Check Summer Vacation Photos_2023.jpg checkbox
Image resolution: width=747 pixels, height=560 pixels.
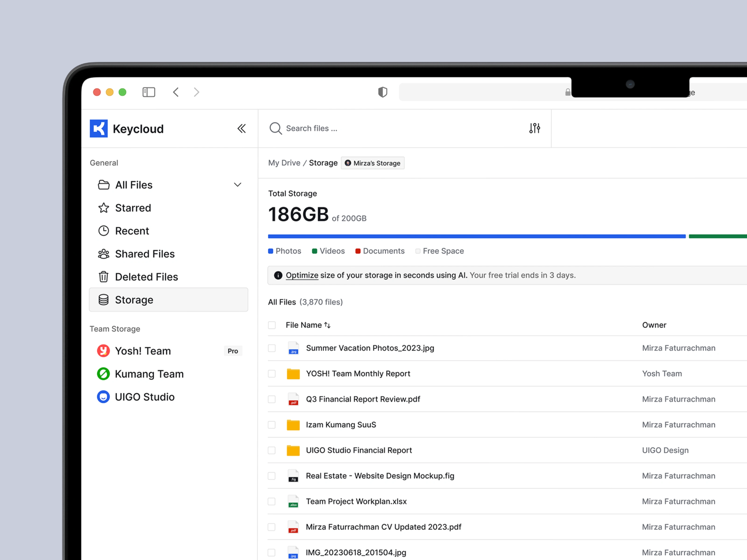pos(271,348)
